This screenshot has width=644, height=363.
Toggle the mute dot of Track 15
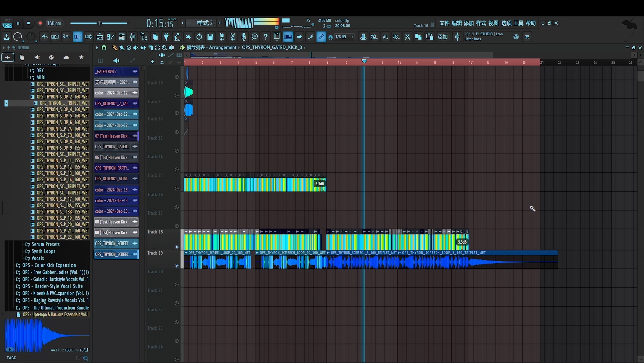click(177, 189)
